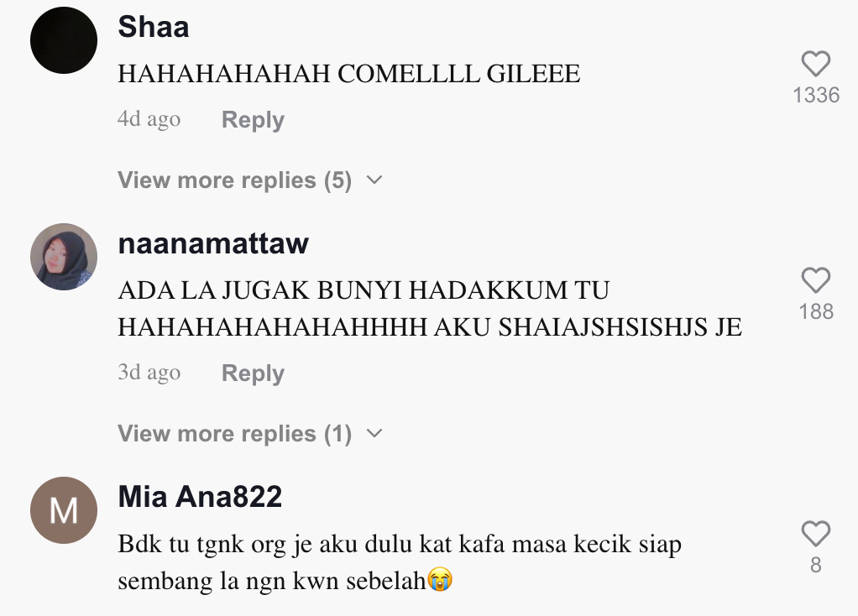
Task: Reply to naanamattaw's comment
Action: point(253,373)
